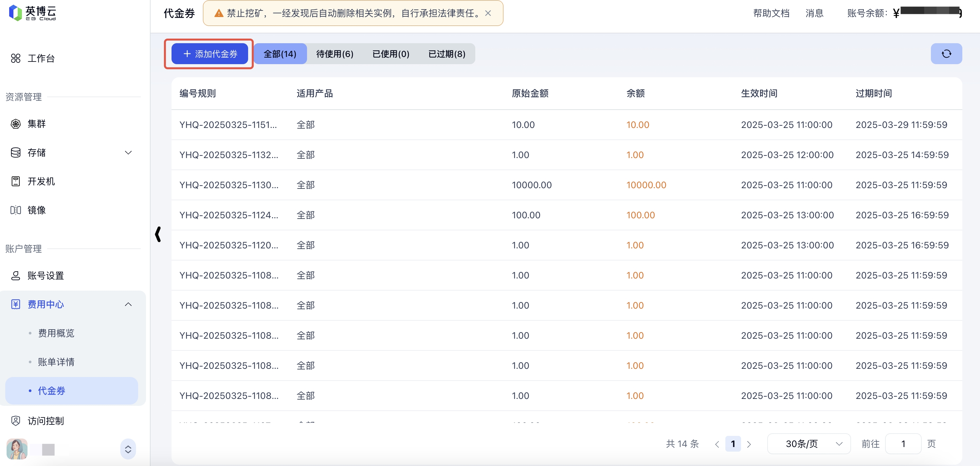Screen dimensions: 980x466
Task: Switch to 已过期(8) tab
Action: (447, 54)
